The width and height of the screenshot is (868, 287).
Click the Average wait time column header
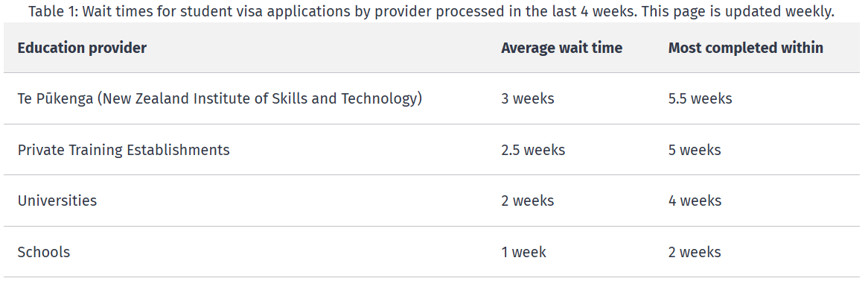coord(561,48)
